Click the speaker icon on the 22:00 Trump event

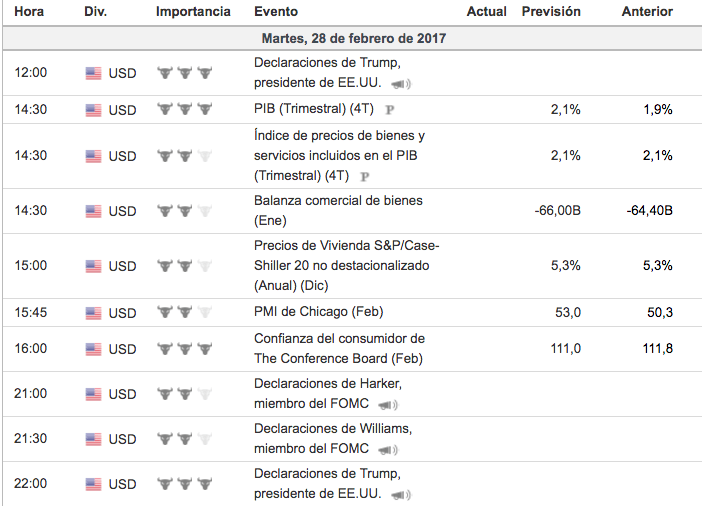point(401,494)
